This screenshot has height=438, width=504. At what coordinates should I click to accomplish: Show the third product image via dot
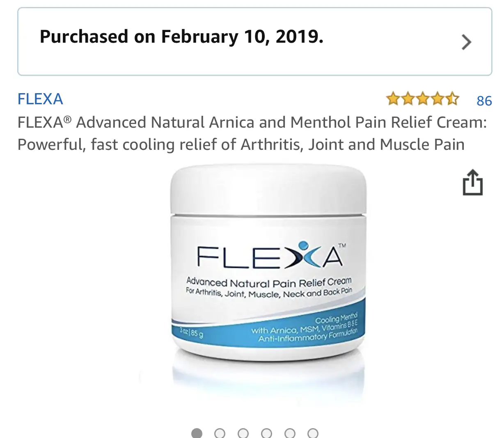click(x=243, y=433)
